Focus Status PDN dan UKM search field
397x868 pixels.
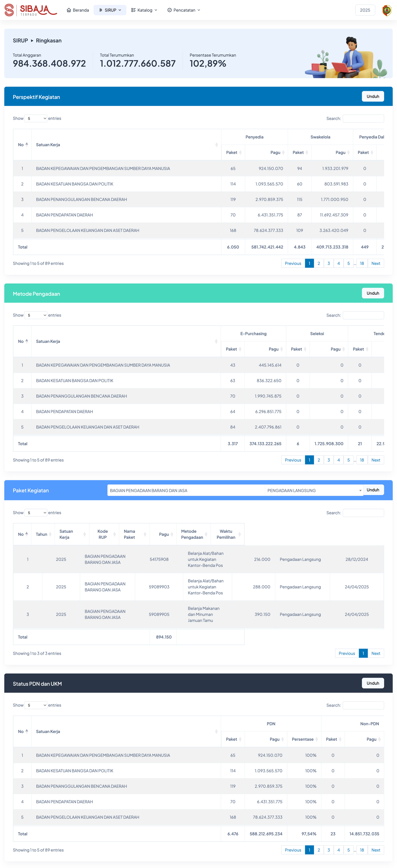pyautogui.click(x=363, y=705)
